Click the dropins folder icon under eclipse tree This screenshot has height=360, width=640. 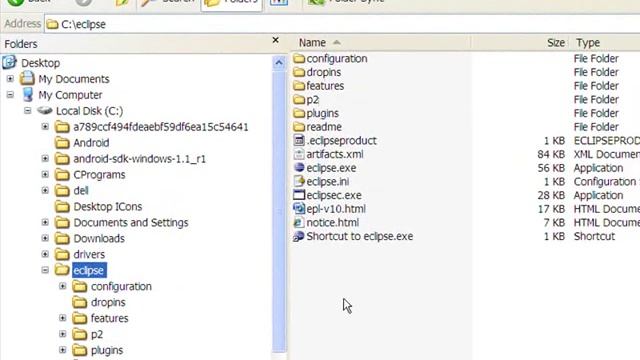coord(80,302)
